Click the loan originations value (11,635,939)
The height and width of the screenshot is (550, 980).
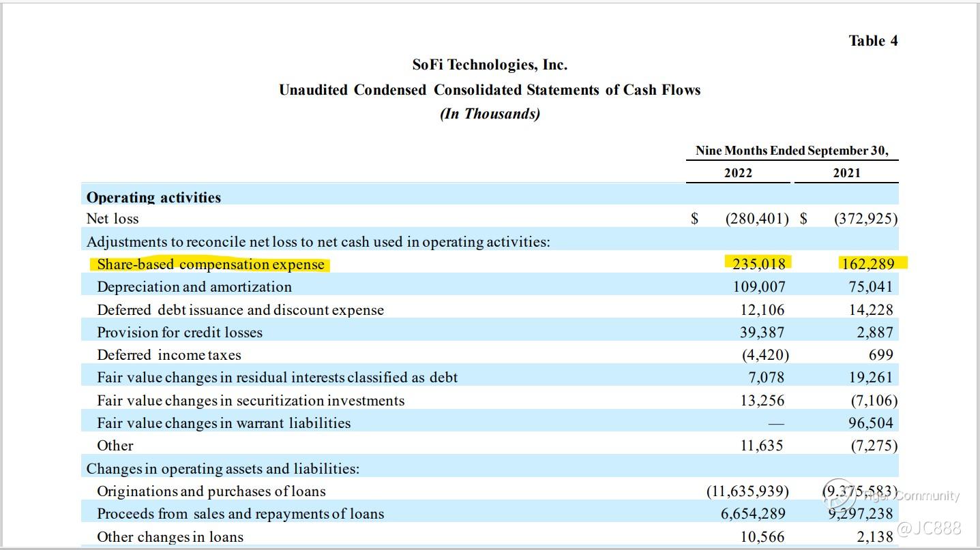click(748, 491)
